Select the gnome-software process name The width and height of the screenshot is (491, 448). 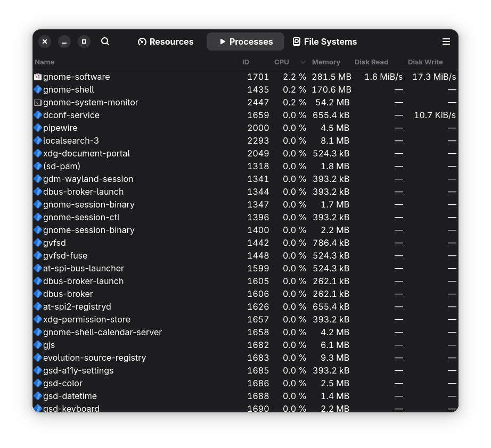point(76,77)
